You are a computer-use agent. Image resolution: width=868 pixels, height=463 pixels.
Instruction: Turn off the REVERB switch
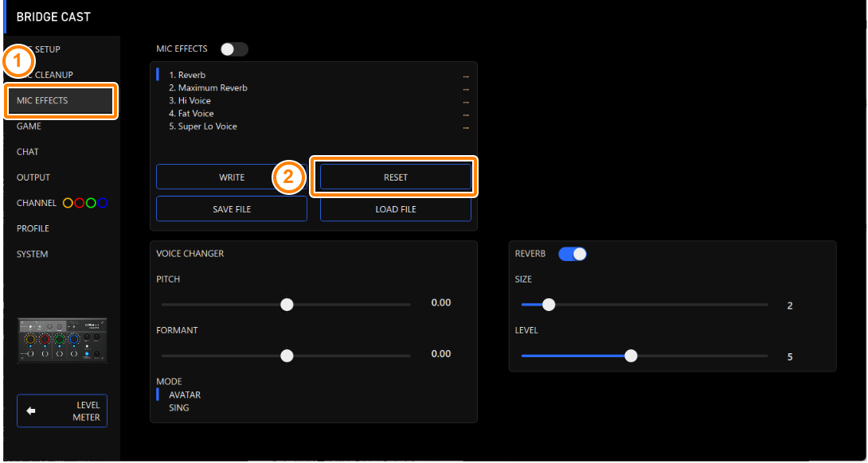tap(573, 254)
